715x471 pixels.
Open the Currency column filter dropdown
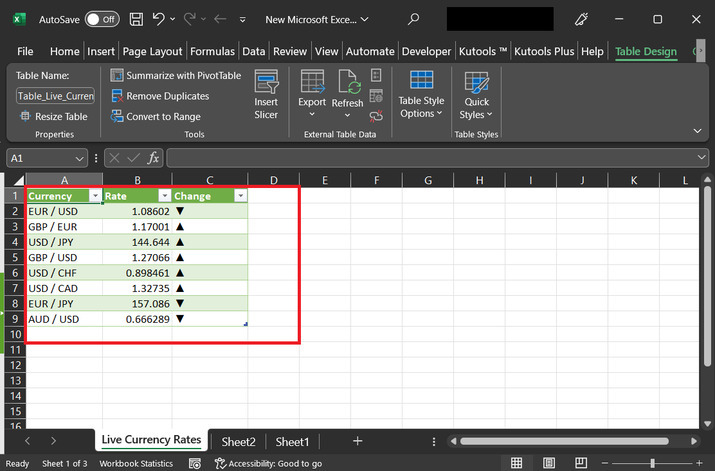95,196
